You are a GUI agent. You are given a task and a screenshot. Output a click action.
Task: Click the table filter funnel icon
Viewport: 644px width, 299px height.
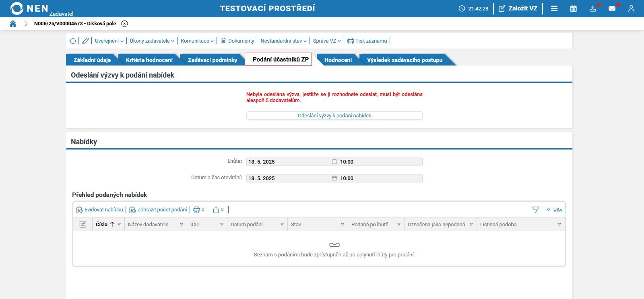coord(535,210)
